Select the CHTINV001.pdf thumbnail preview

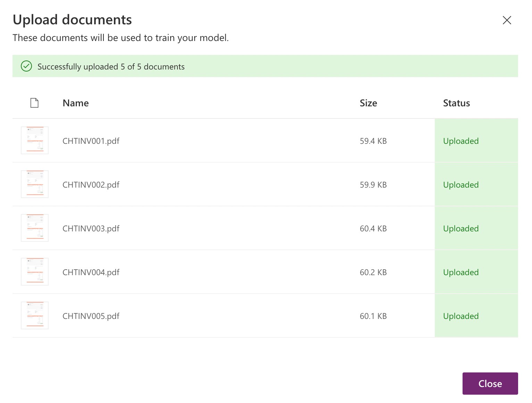point(35,140)
